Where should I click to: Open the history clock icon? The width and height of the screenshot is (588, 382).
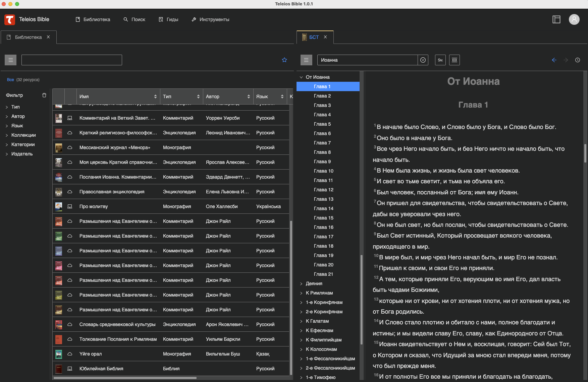(x=577, y=60)
